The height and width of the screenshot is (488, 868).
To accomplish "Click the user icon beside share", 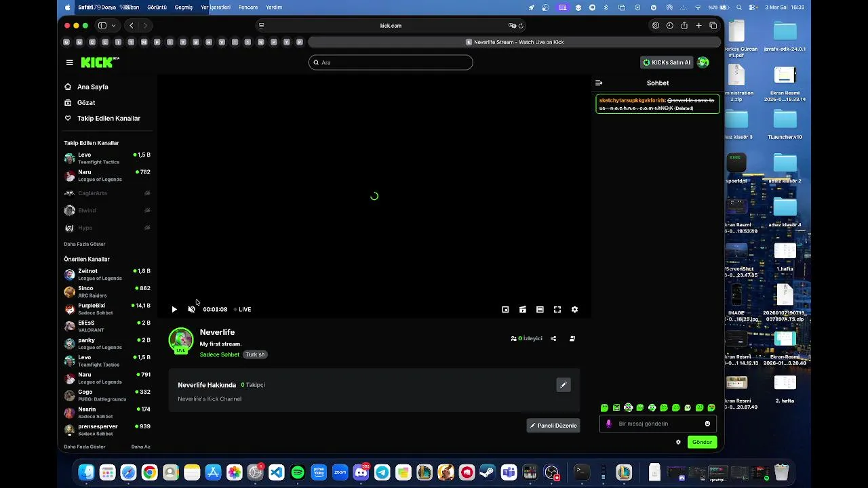I will pyautogui.click(x=572, y=338).
